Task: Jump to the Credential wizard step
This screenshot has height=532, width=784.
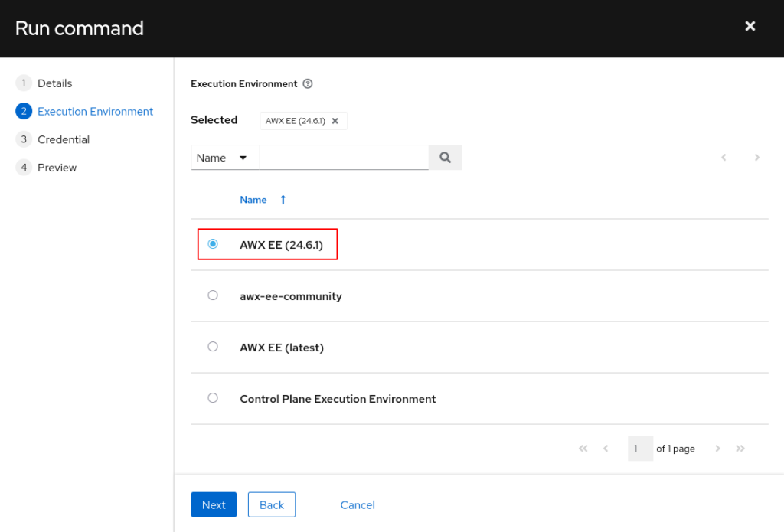Action: click(64, 139)
